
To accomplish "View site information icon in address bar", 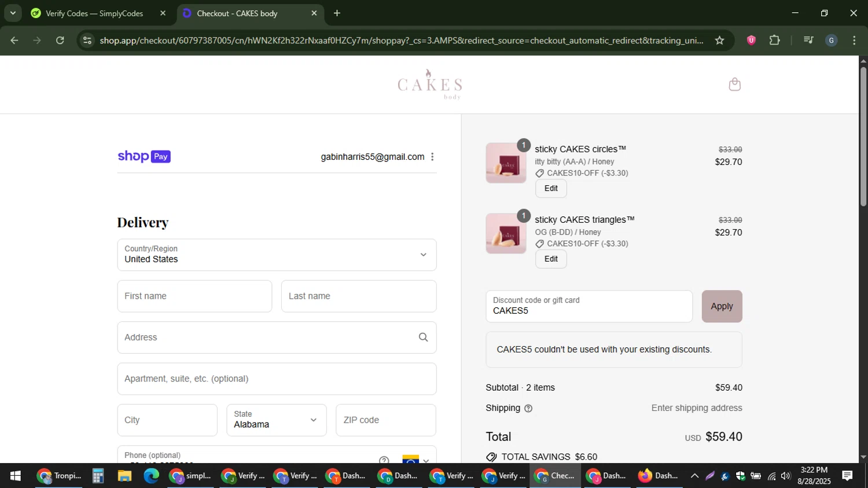I will coord(87,41).
